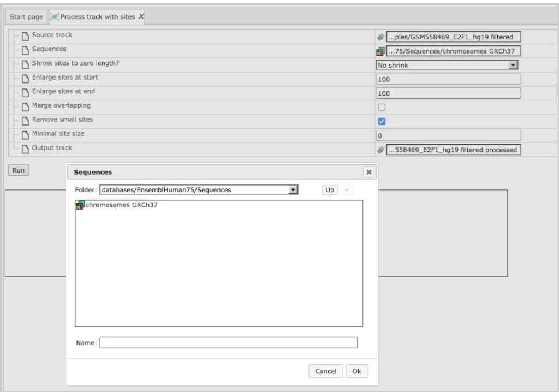This screenshot has width=559, height=392.
Task: Click the track icon beside Source track field
Action: [x=380, y=37]
